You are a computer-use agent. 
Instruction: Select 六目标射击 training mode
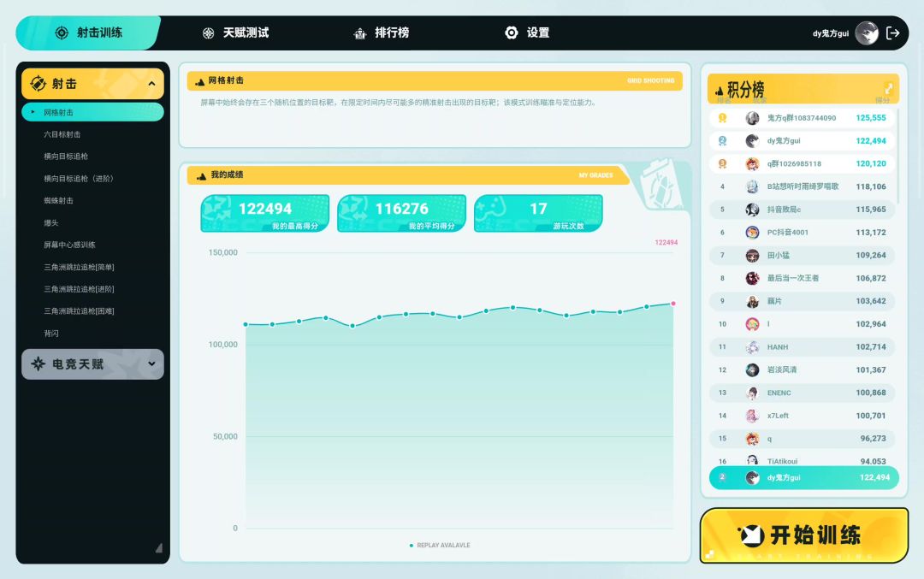click(62, 134)
